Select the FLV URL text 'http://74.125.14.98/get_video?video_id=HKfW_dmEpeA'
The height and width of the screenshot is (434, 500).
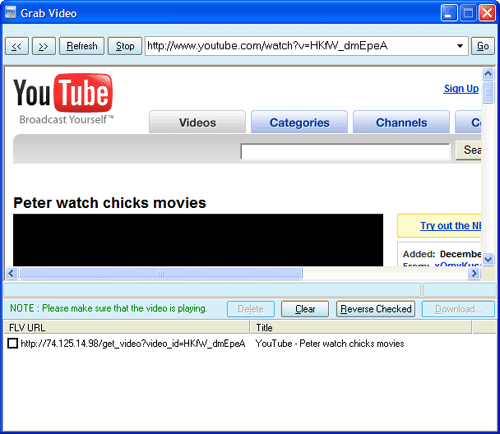(x=133, y=343)
